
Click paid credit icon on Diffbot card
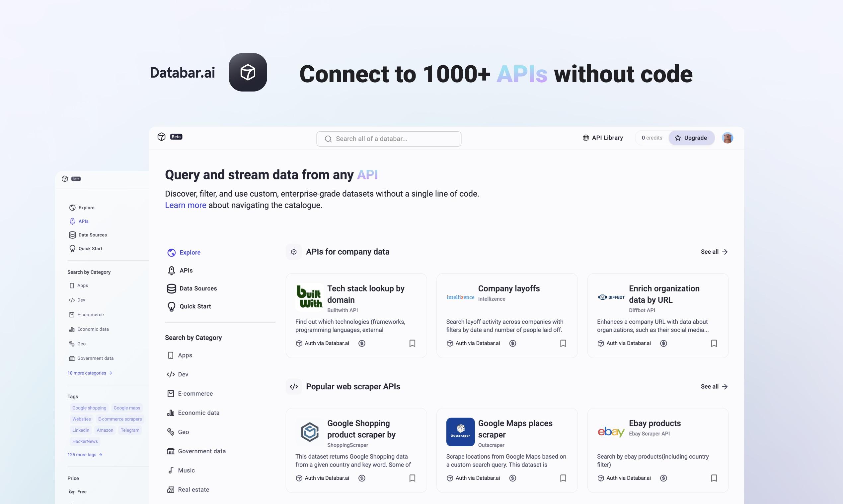tap(663, 344)
